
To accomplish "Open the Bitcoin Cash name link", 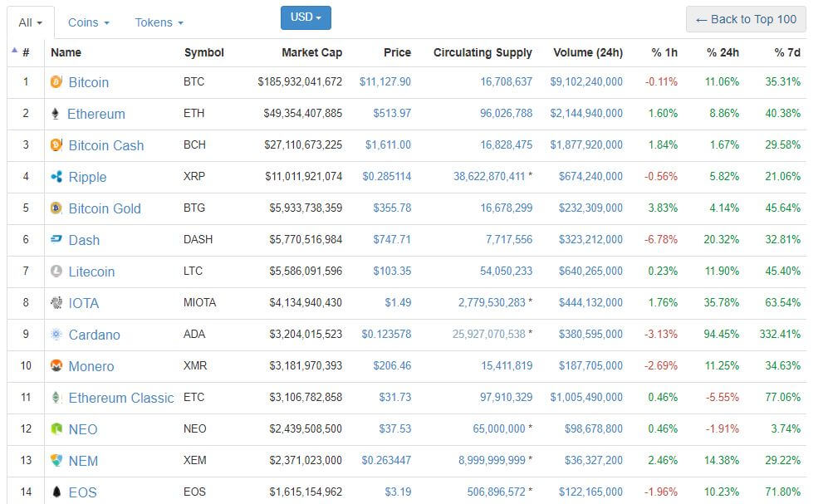I will coord(106,145).
